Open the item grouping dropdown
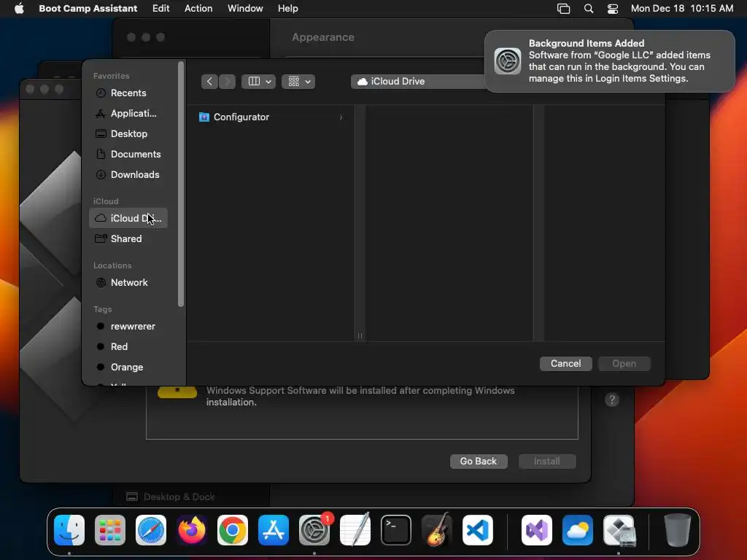This screenshot has height=560, width=747. 298,82
